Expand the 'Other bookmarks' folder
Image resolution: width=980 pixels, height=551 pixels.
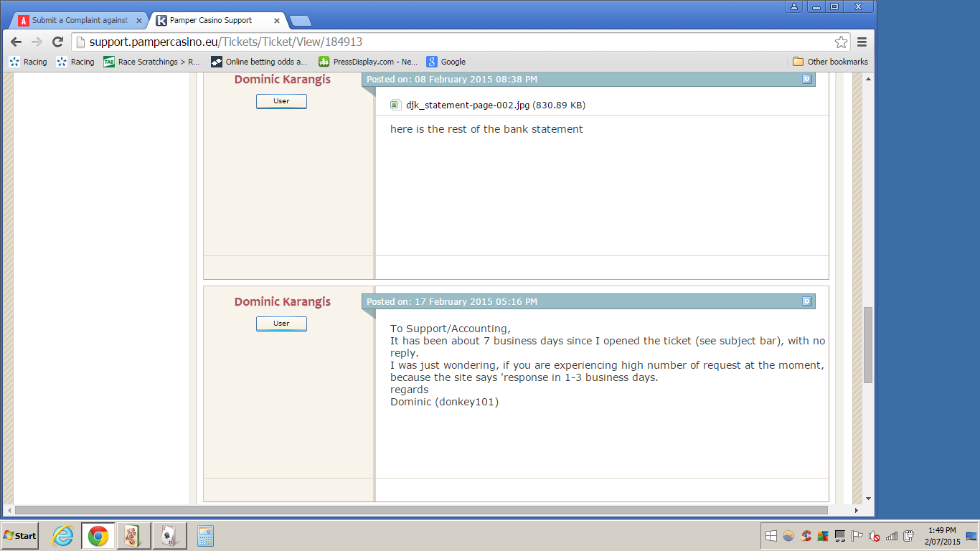point(830,62)
